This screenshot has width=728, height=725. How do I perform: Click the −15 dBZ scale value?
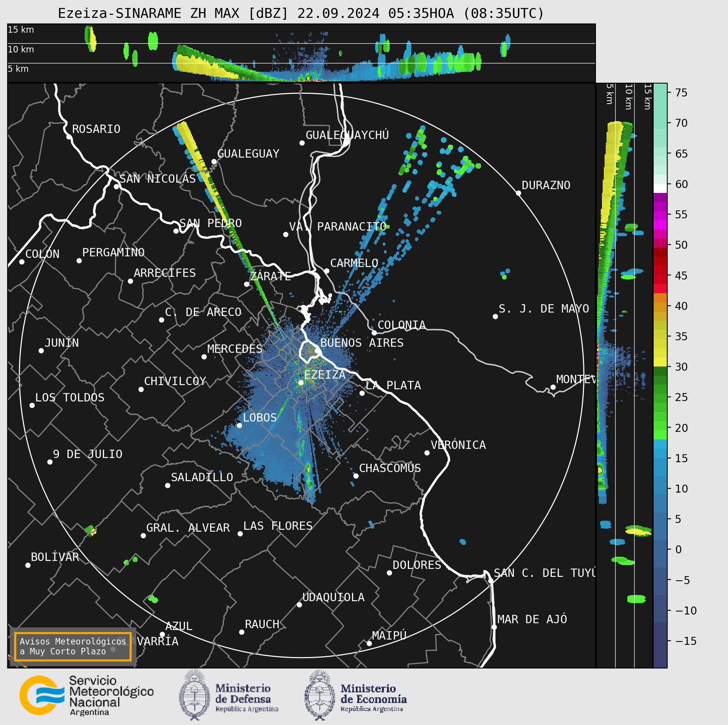click(686, 641)
